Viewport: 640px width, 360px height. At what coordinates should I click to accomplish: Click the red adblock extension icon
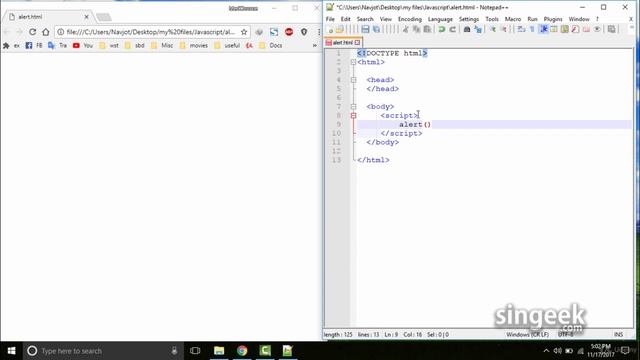289,32
